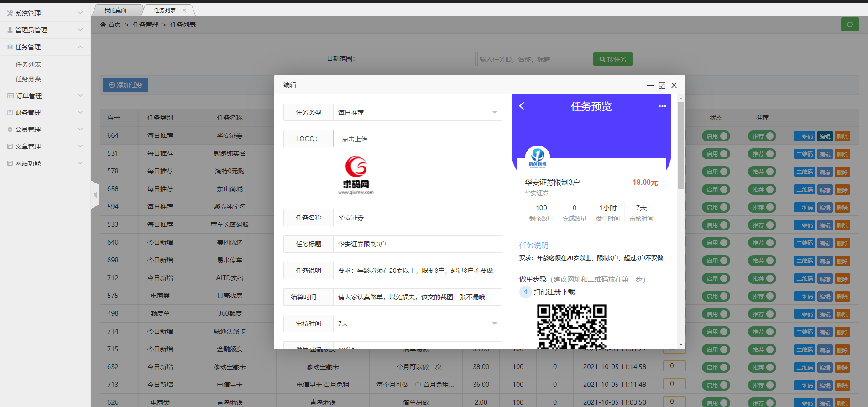868x407 pixels.
Task: Expand 网站功能 using its chevron
Action: coord(80,163)
